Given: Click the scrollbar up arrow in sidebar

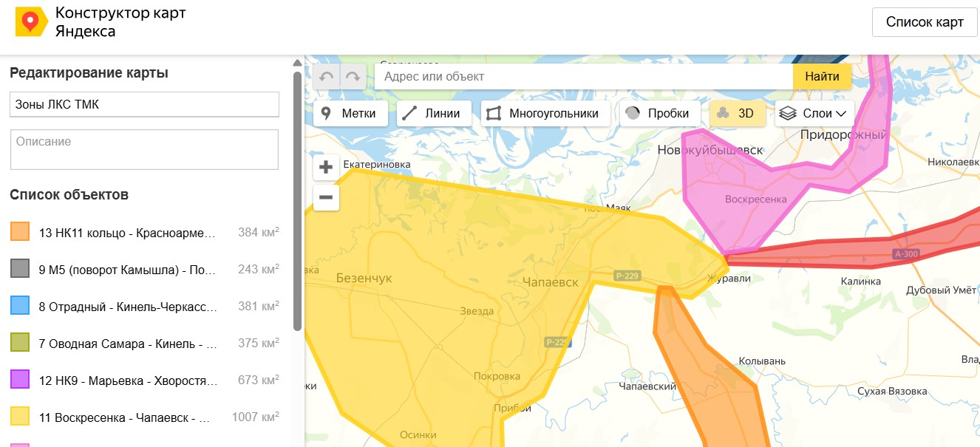Looking at the screenshot, I should [297, 63].
